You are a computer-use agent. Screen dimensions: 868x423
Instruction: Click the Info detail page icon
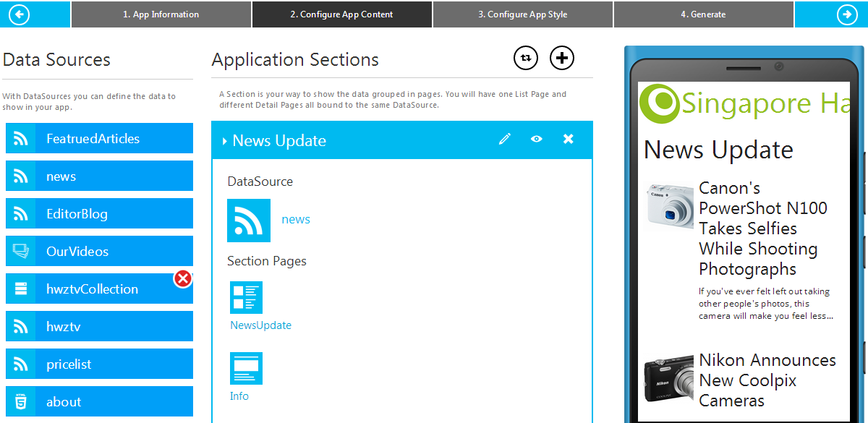tap(247, 368)
